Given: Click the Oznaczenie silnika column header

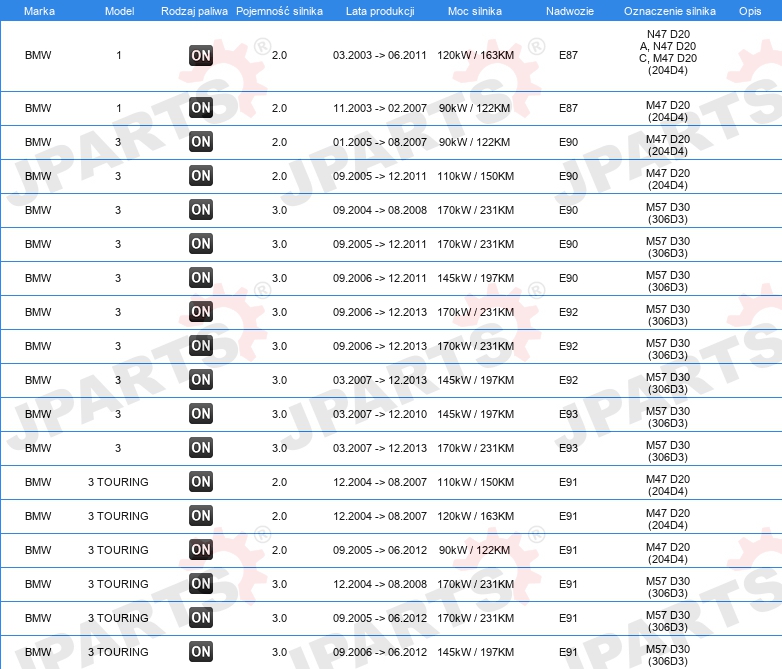Looking at the screenshot, I should pyautogui.click(x=670, y=11).
